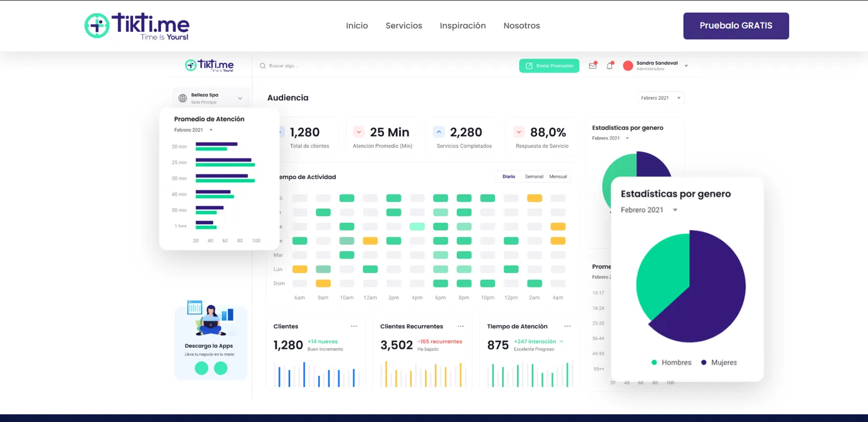Open Febrero 2021 dropdown in small gender card

coord(611,138)
